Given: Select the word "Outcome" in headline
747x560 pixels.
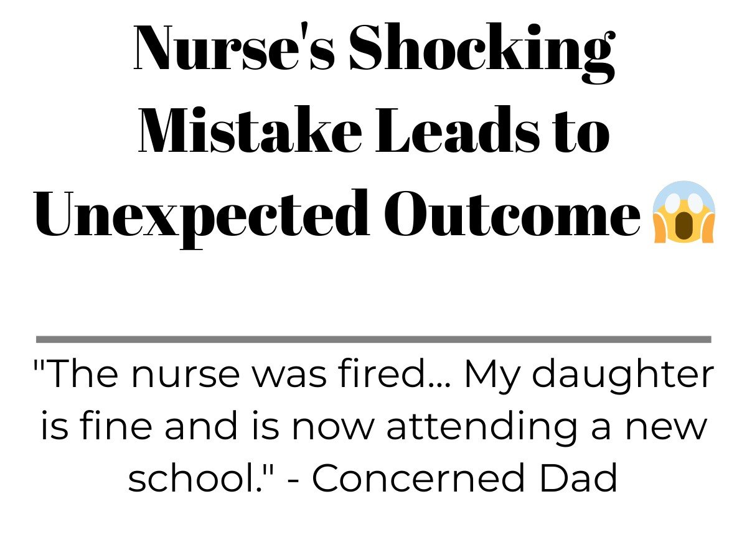Looking at the screenshot, I should point(512,212).
